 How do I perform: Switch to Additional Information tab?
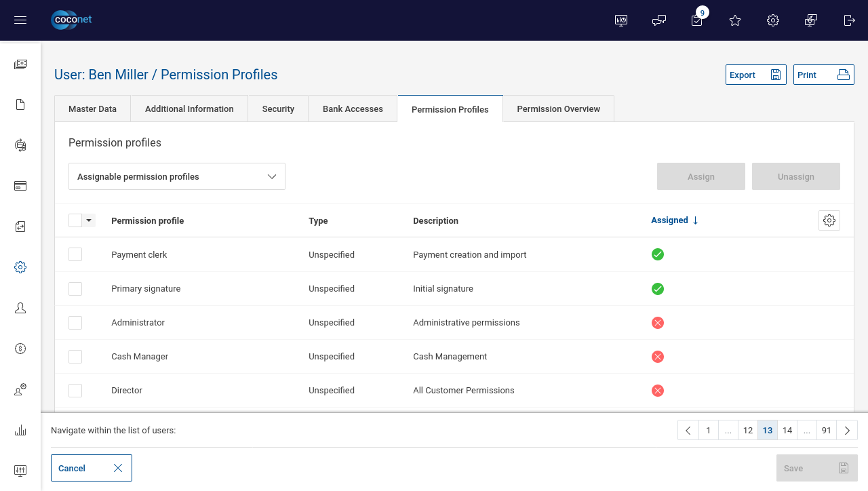189,109
